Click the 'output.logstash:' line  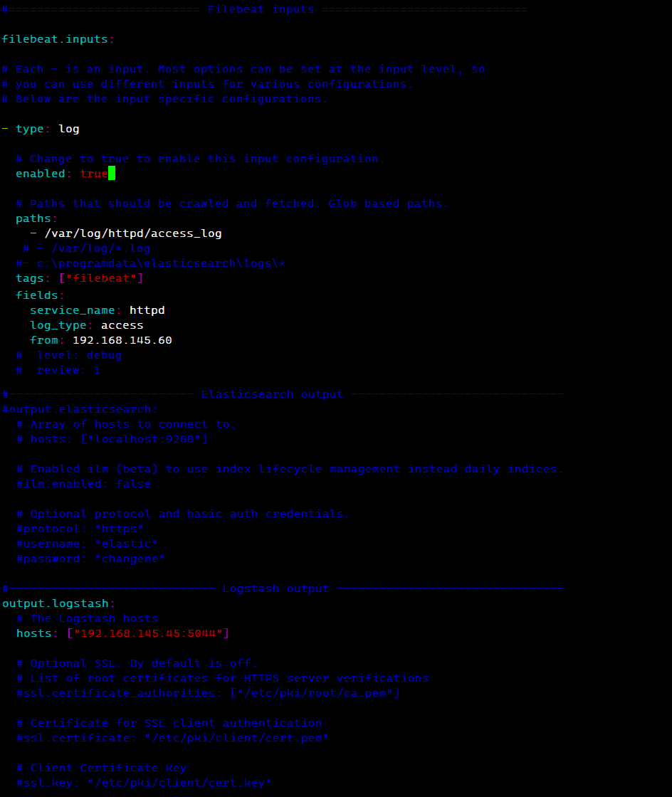[58, 603]
